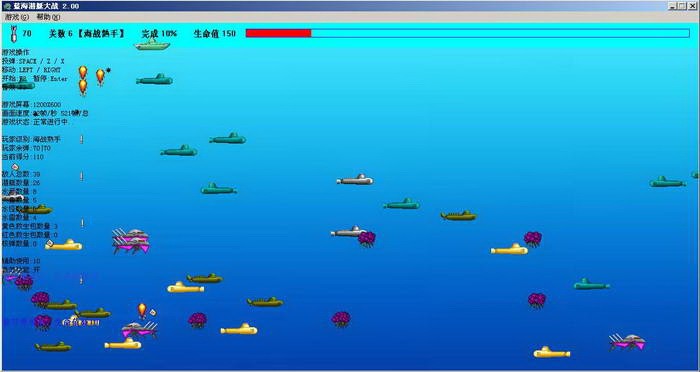
Task: Minimize the game window
Action: tap(672, 6)
